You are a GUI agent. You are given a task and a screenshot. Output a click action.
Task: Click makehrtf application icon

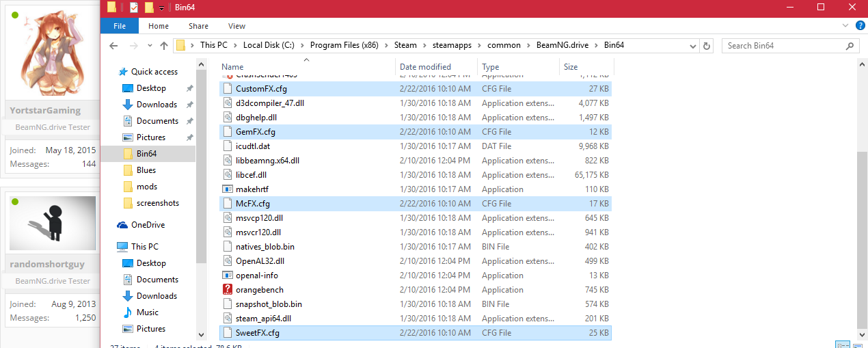point(228,189)
